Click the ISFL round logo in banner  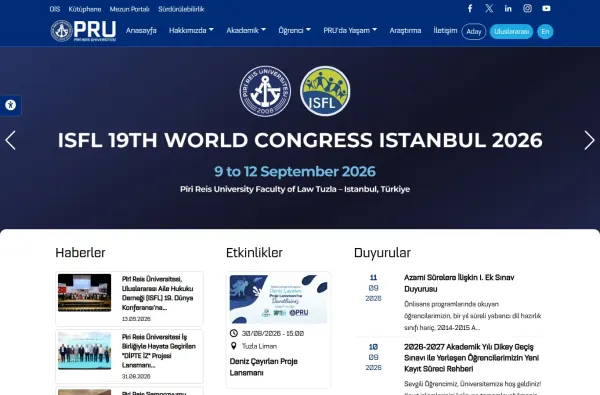(325, 91)
